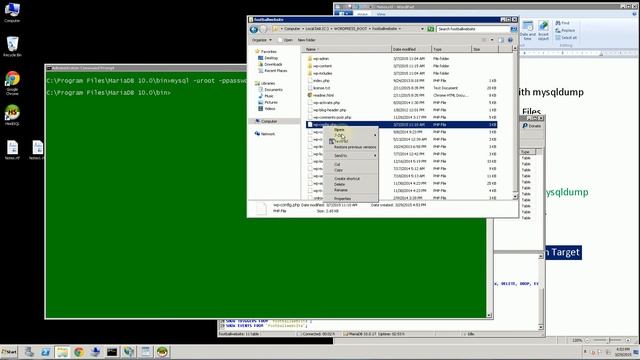Image resolution: width=640 pixels, height=360 pixels.
Task: Open the HeidiSQL desktop shortcut
Action: 12,115
